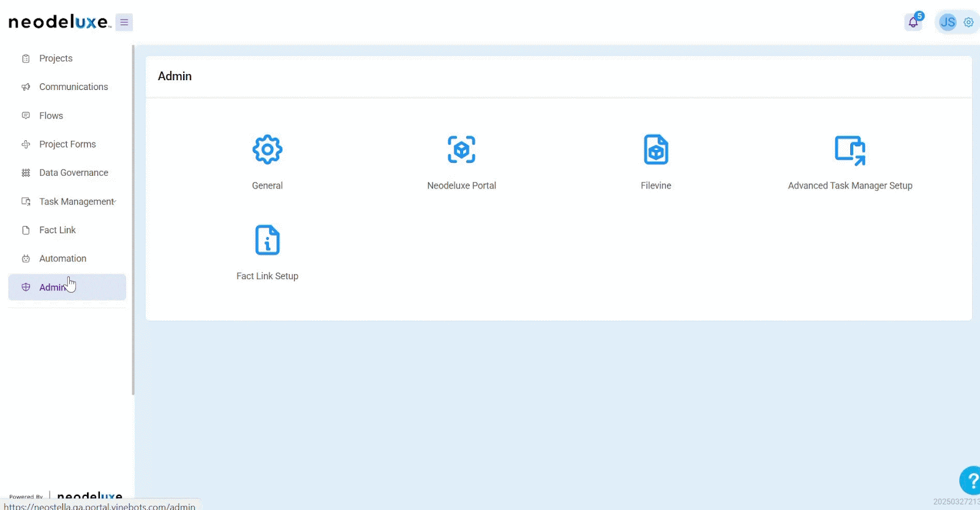The height and width of the screenshot is (510, 980).
Task: Click the Flows chat icon in sidebar
Action: [26, 116]
